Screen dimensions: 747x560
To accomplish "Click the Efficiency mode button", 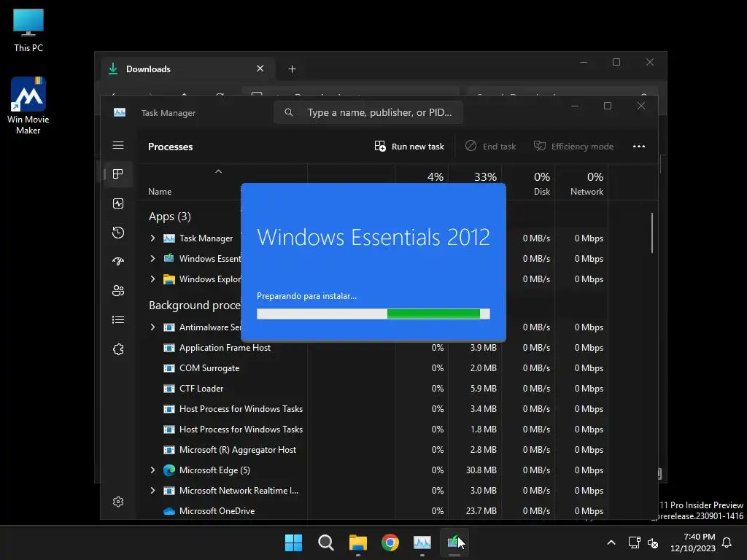I will [x=573, y=146].
